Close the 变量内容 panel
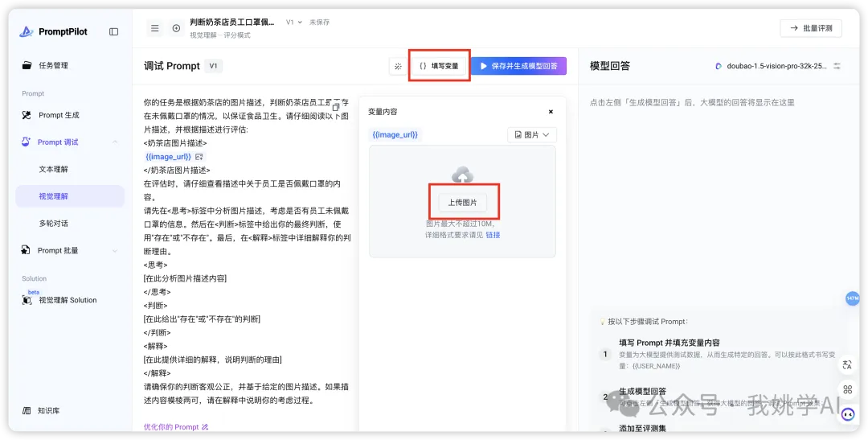The image size is (868, 440). click(551, 111)
